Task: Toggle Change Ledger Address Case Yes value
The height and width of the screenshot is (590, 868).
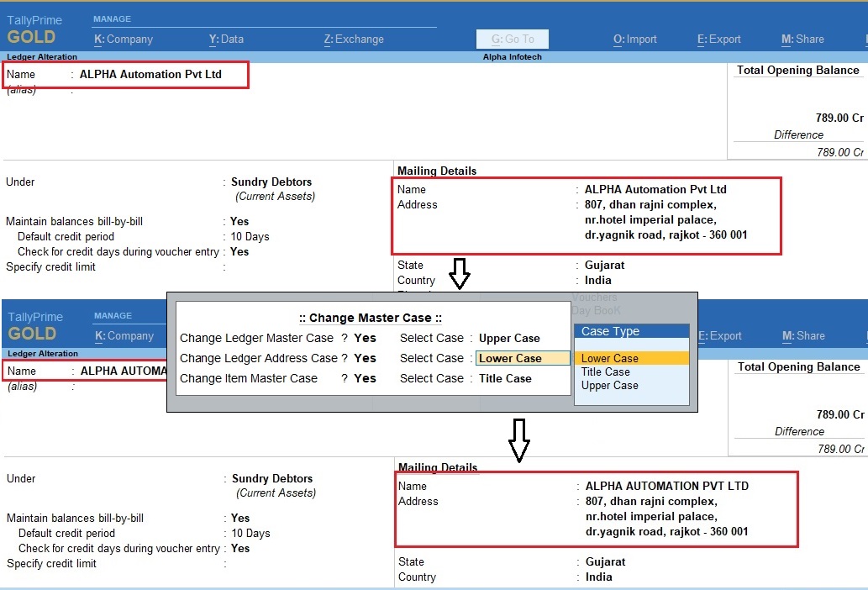Action: [x=365, y=358]
